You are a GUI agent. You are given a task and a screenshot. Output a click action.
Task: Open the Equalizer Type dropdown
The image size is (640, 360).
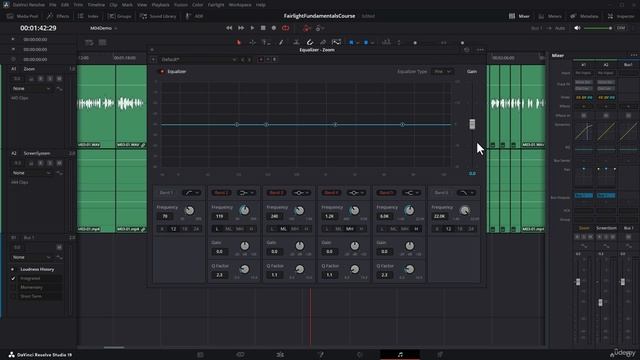442,71
